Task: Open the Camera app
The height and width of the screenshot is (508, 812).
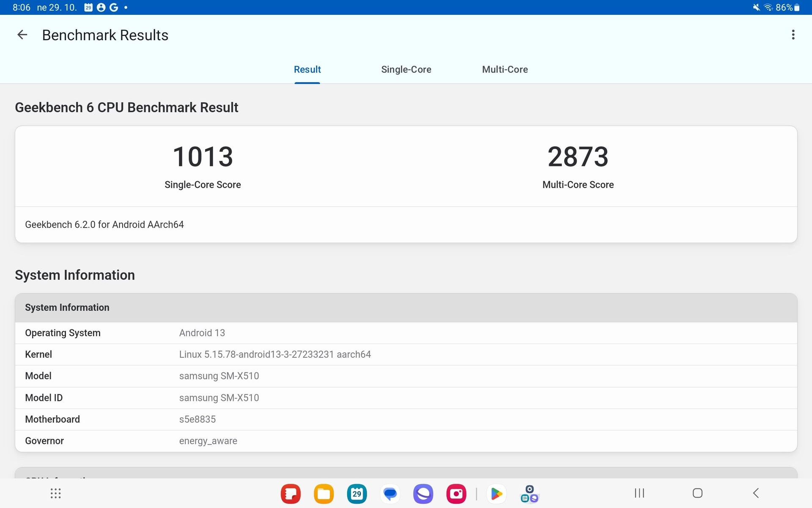Action: [x=456, y=494]
